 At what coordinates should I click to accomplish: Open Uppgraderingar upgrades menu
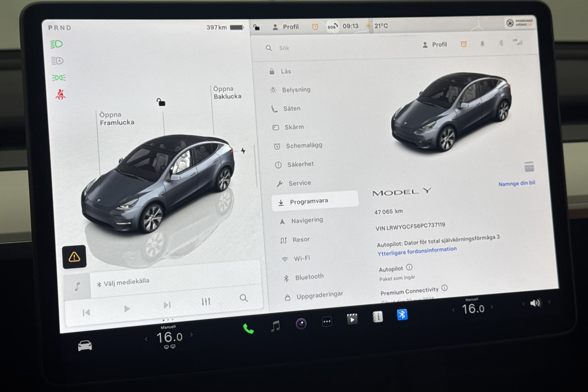[x=314, y=296]
